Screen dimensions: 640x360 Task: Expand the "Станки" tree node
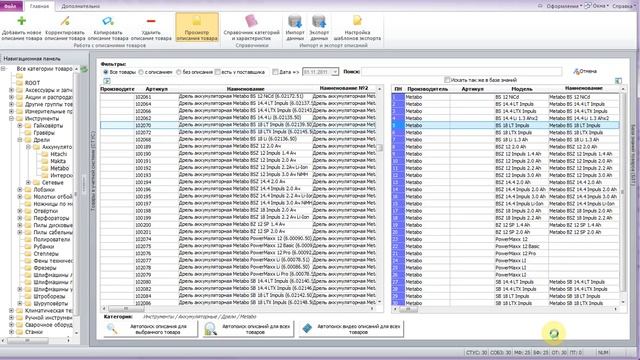(x=11, y=332)
